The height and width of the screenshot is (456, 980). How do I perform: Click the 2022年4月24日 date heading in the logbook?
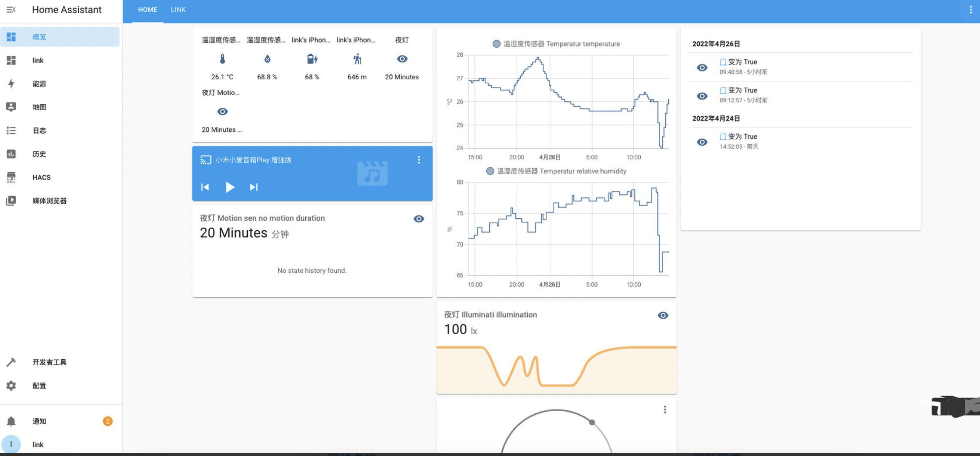pyautogui.click(x=716, y=118)
